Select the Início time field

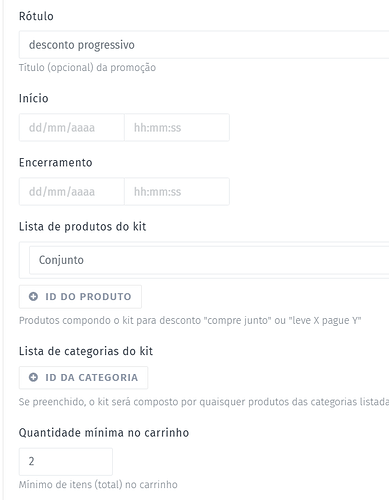177,127
